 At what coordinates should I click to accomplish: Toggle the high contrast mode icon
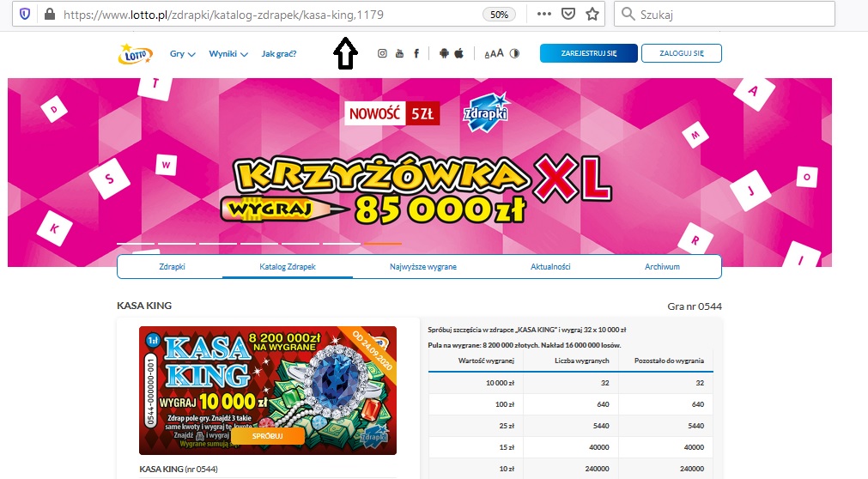coord(514,53)
